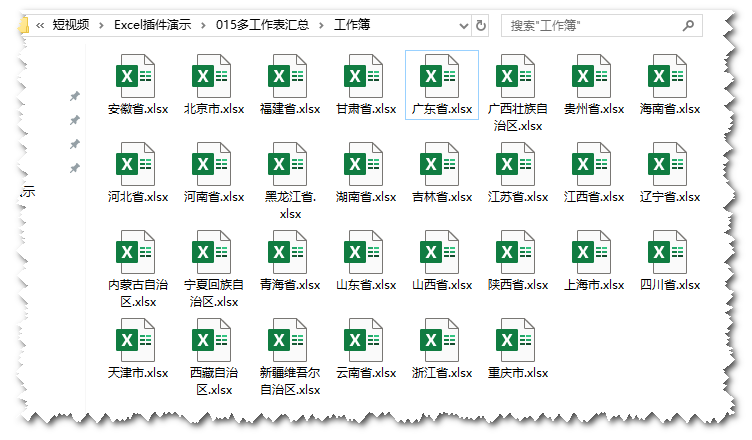The image size is (752, 440).
Task: Select the 四川省.xlsx file icon
Action: [x=667, y=252]
